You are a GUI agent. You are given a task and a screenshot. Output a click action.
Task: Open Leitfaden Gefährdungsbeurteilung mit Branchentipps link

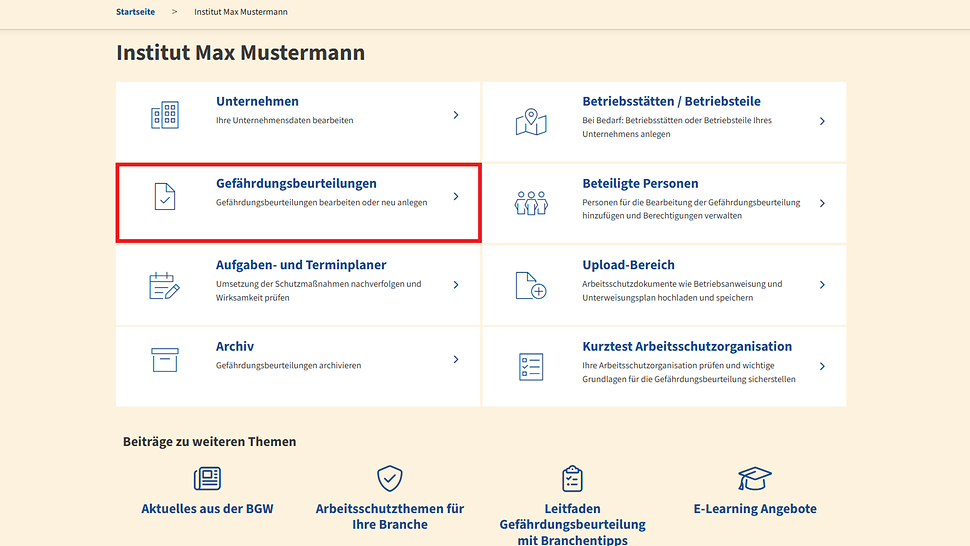coord(572,523)
